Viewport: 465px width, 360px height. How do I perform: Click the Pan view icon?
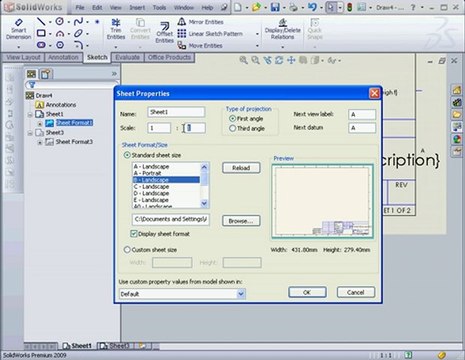tap(291, 60)
